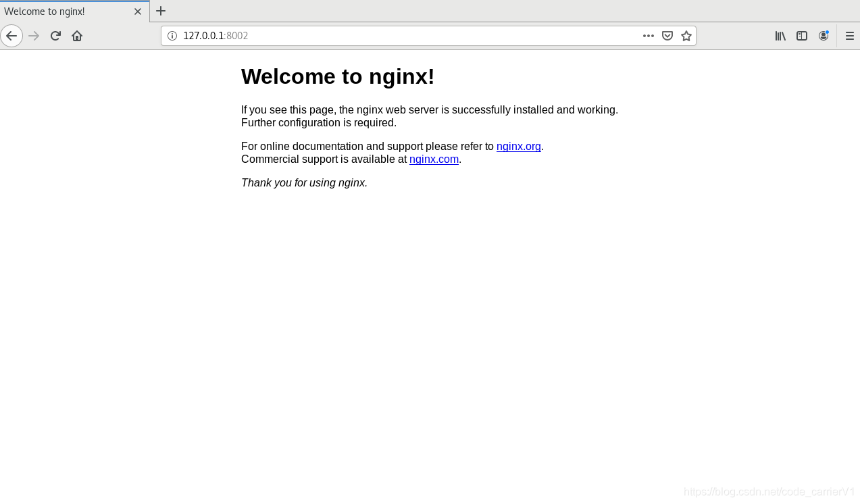Open the Firefox home page button
This screenshot has width=860, height=504.
[x=77, y=36]
